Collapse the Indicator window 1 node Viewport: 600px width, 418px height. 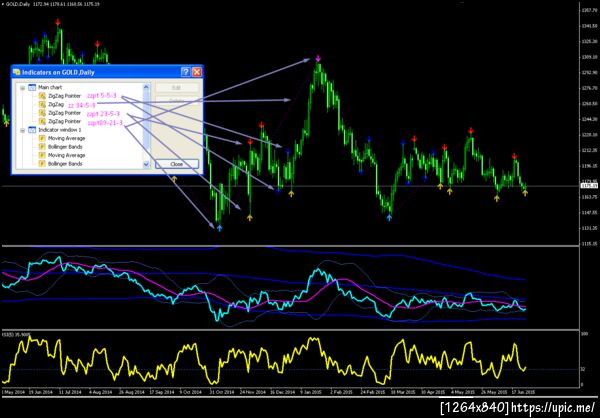coord(23,130)
